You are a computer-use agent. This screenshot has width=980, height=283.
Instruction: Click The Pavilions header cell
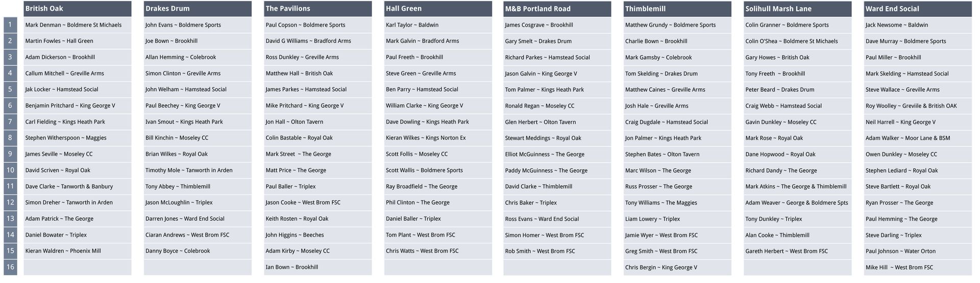(318, 9)
